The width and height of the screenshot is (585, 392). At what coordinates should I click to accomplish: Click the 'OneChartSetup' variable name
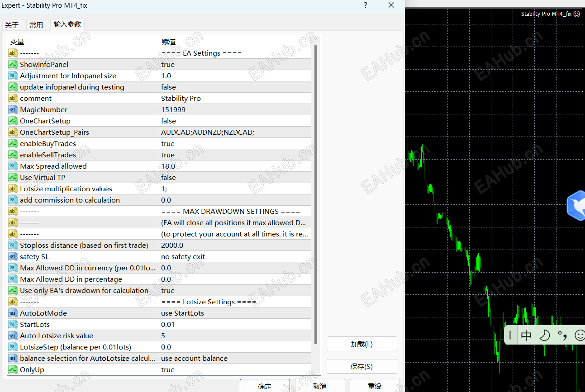(x=45, y=121)
